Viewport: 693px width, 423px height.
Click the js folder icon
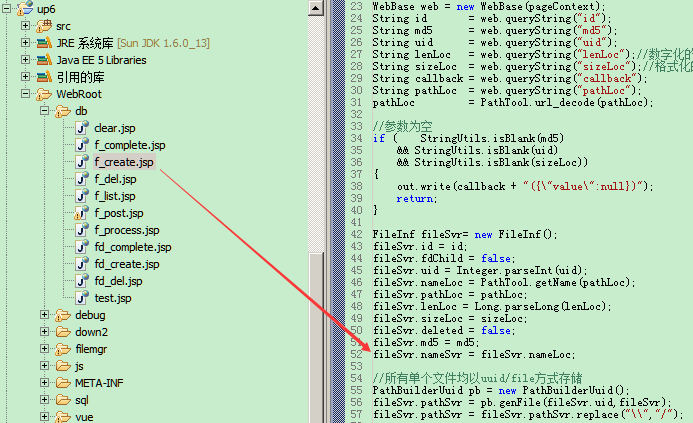pyautogui.click(x=63, y=366)
